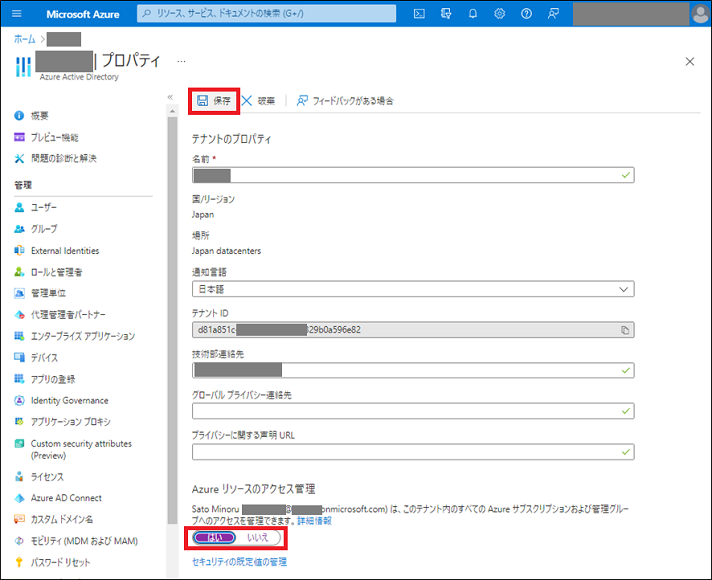Expand the 通知言語 dropdown

click(x=413, y=289)
